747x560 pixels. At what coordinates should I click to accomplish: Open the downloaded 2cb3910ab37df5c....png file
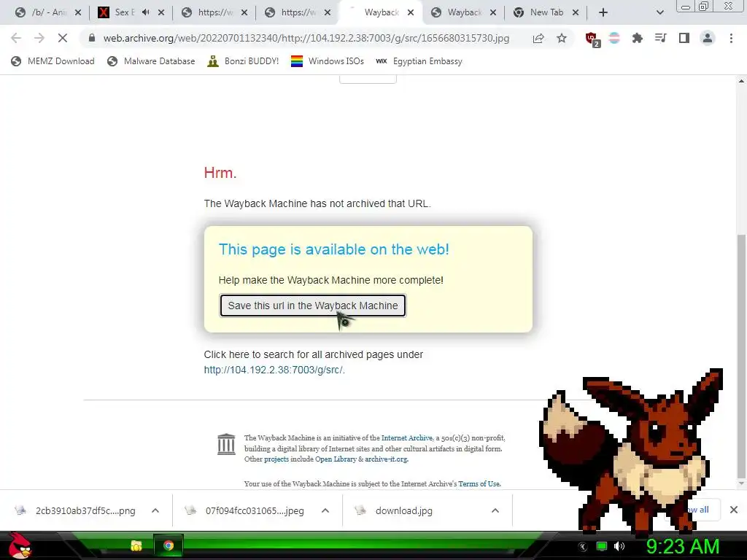(x=76, y=510)
